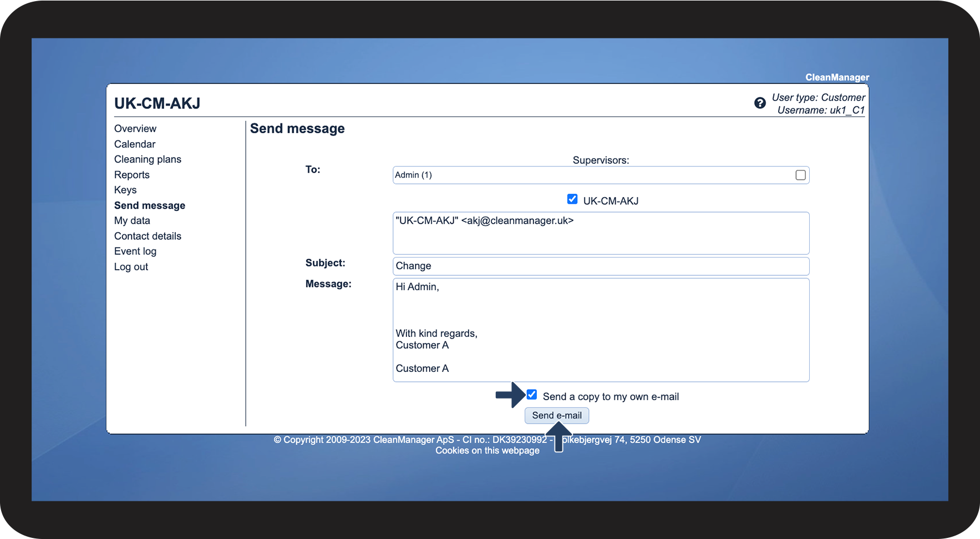The height and width of the screenshot is (539, 980).
Task: View Contact details page
Action: pos(148,236)
